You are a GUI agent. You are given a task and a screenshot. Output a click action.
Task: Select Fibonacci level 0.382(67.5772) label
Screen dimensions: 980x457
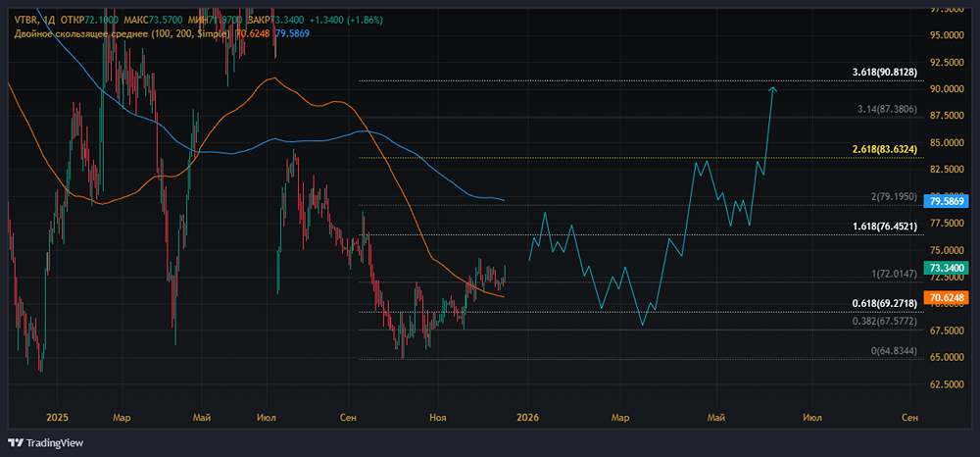click(x=884, y=322)
